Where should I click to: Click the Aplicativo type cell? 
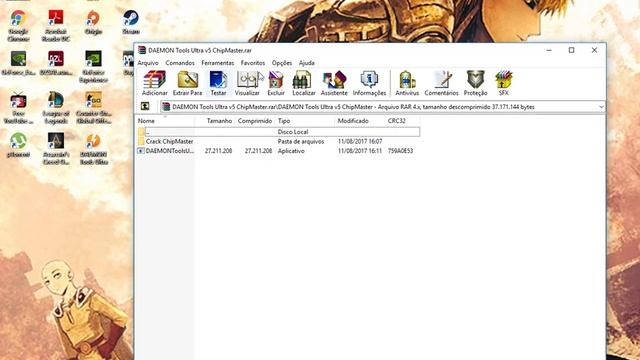[291, 151]
